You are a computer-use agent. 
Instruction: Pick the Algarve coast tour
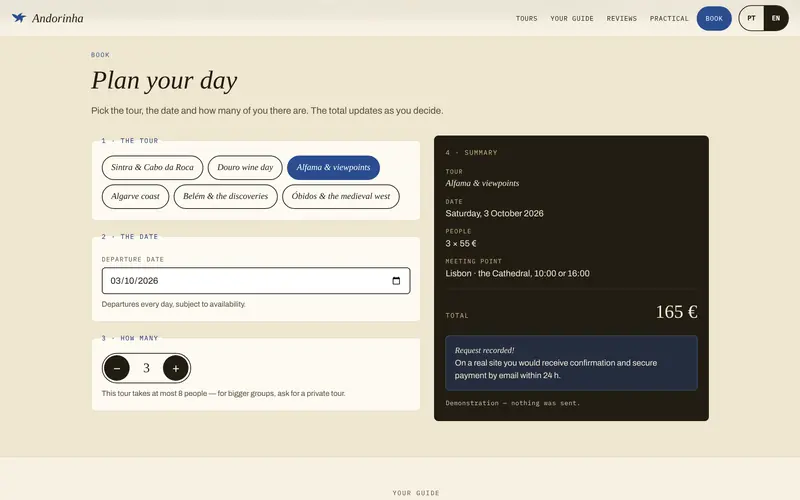pos(135,196)
